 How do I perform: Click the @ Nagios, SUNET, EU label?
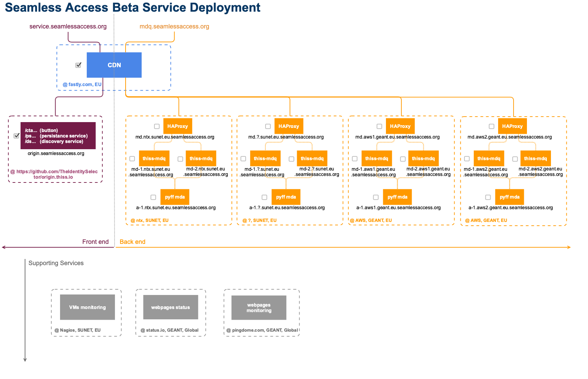click(x=78, y=330)
